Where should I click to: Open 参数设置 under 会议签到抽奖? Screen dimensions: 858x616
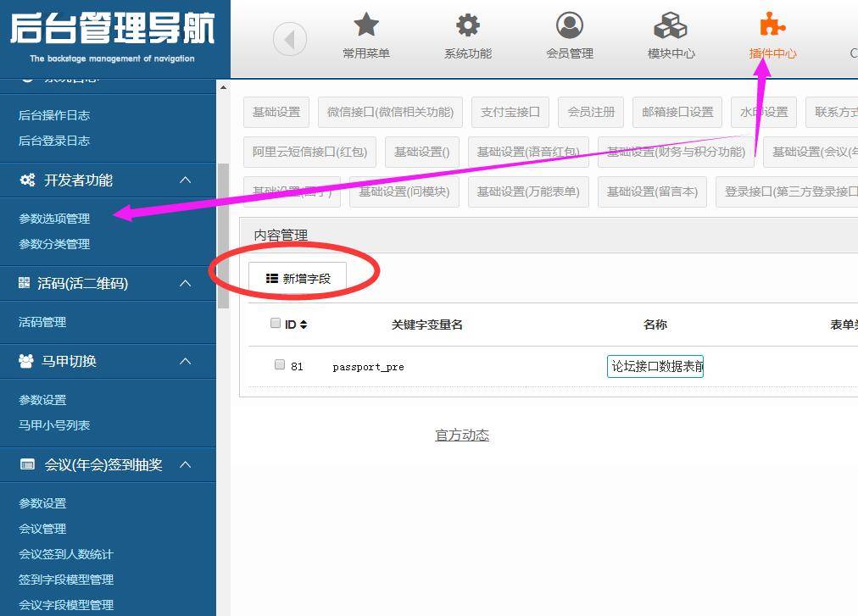(42, 503)
